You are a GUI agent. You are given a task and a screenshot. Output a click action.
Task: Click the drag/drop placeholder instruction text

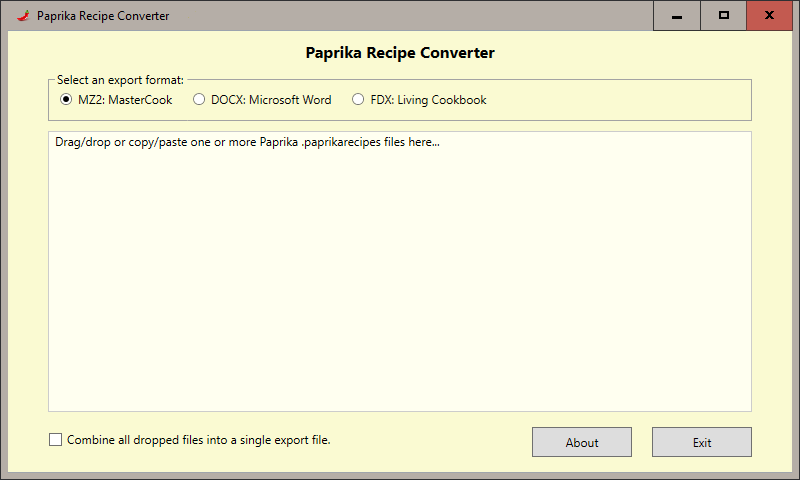click(x=248, y=142)
